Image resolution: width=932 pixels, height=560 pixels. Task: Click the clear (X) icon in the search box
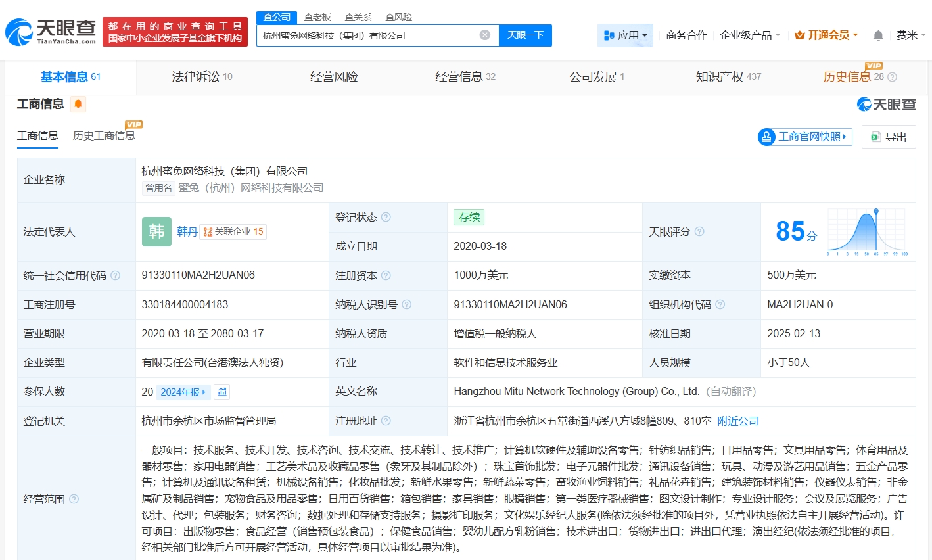coord(484,35)
